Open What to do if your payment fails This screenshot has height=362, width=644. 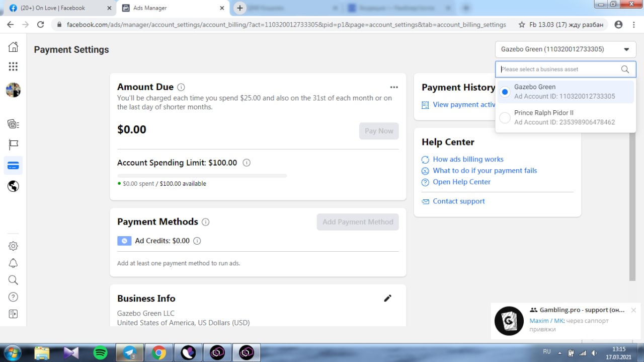coord(485,171)
